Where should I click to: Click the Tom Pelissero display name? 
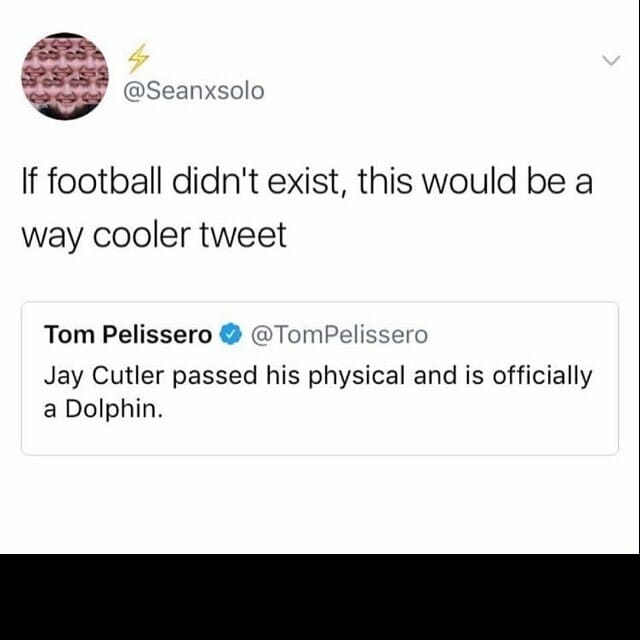click(128, 335)
